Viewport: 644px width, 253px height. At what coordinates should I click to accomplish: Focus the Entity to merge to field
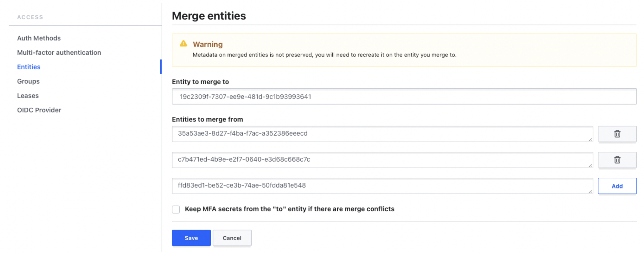[x=404, y=97]
